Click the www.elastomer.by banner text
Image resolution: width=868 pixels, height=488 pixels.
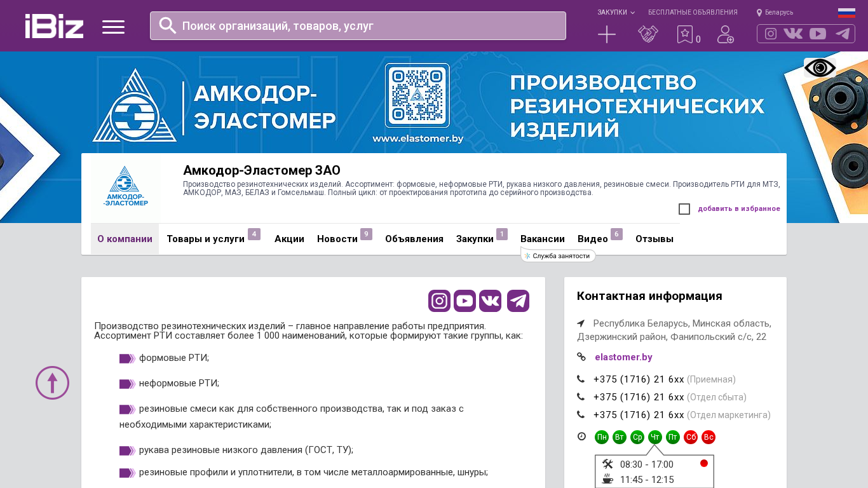[417, 139]
